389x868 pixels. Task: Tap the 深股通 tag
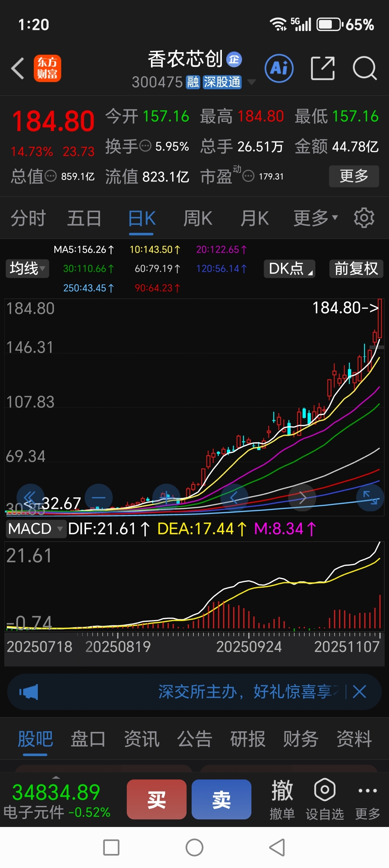[222, 82]
